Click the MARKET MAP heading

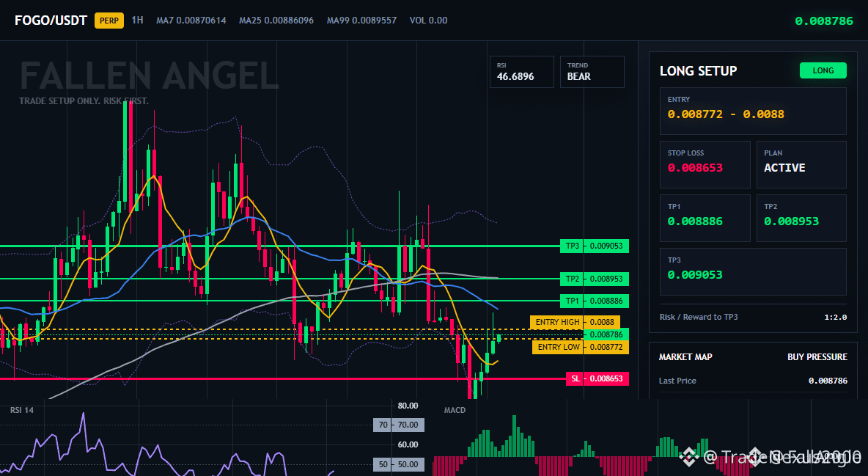tap(685, 357)
